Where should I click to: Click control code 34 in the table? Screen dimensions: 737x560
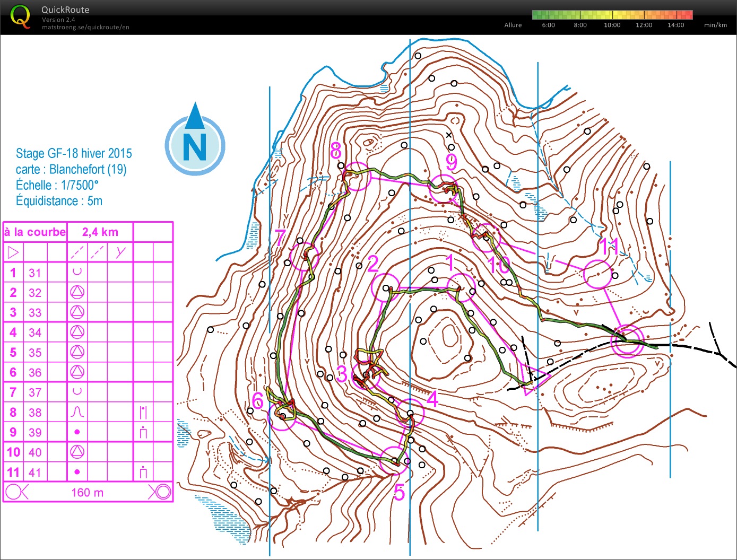(35, 332)
